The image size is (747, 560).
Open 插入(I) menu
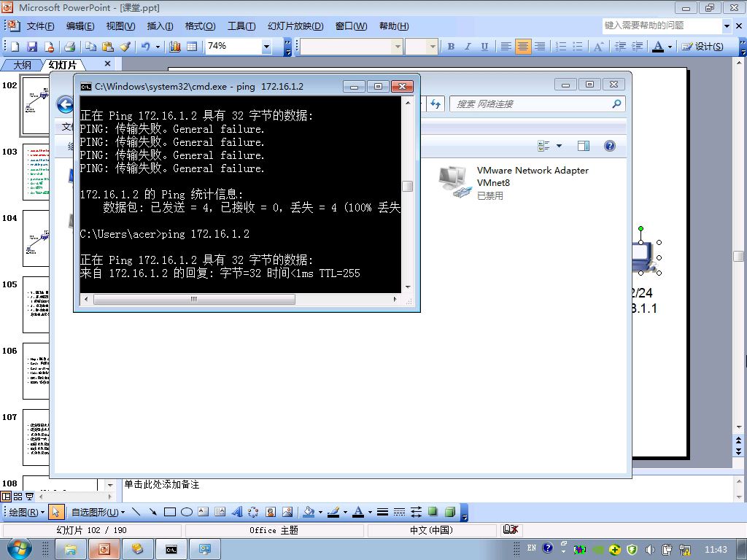(x=160, y=26)
